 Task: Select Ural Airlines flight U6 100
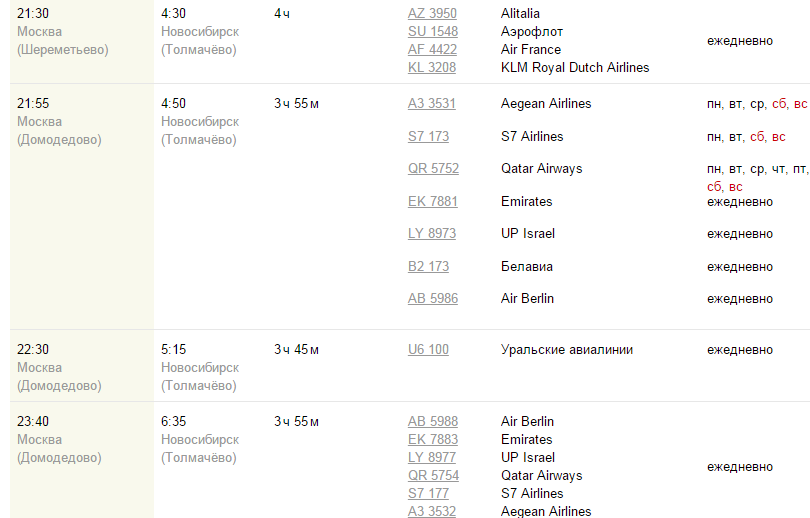[x=428, y=350]
